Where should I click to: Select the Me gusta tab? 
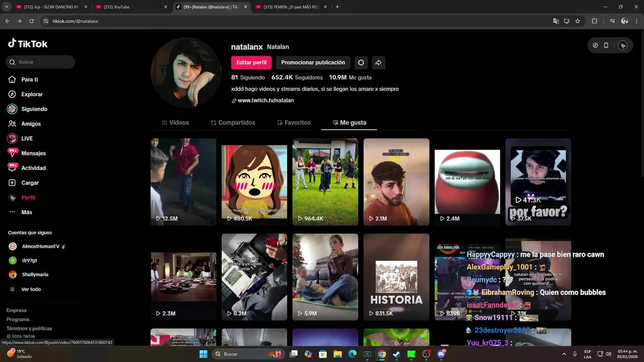click(349, 123)
